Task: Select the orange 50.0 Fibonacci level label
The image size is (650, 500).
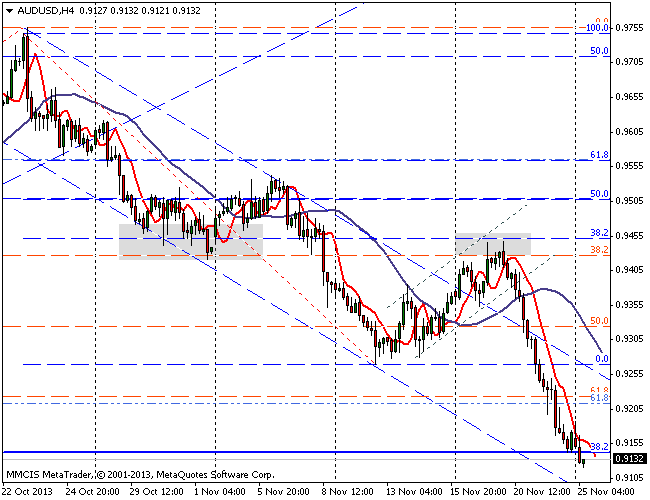Action: [x=599, y=320]
